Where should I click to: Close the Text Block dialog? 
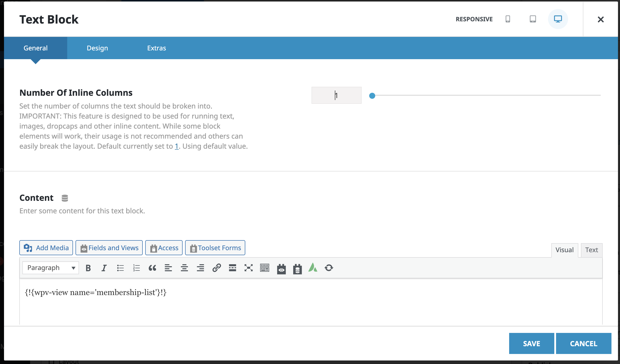pyautogui.click(x=600, y=19)
